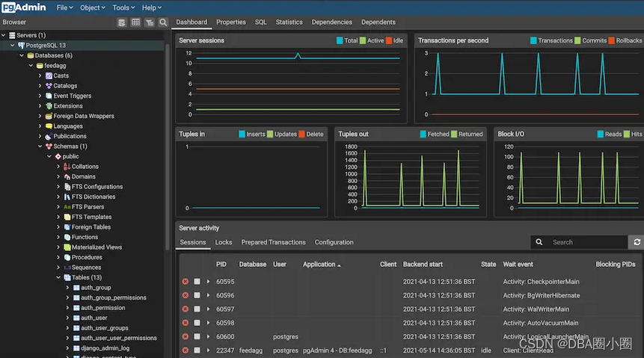Expand the Functions tree node
The width and height of the screenshot is (644, 358).
[x=58, y=238]
